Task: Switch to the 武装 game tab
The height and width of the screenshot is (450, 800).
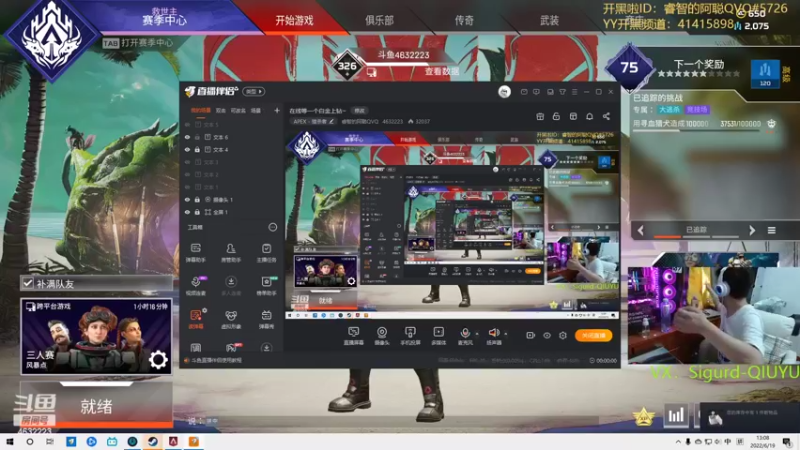Action: click(549, 20)
